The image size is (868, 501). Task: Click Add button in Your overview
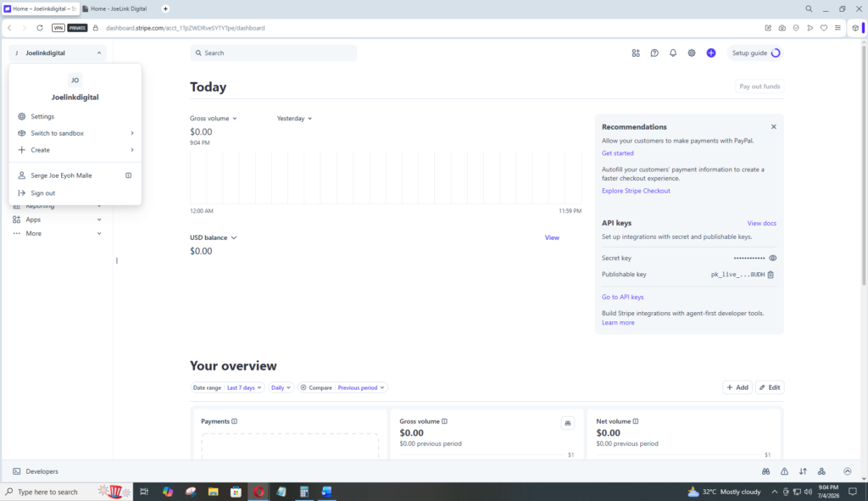[x=737, y=387]
